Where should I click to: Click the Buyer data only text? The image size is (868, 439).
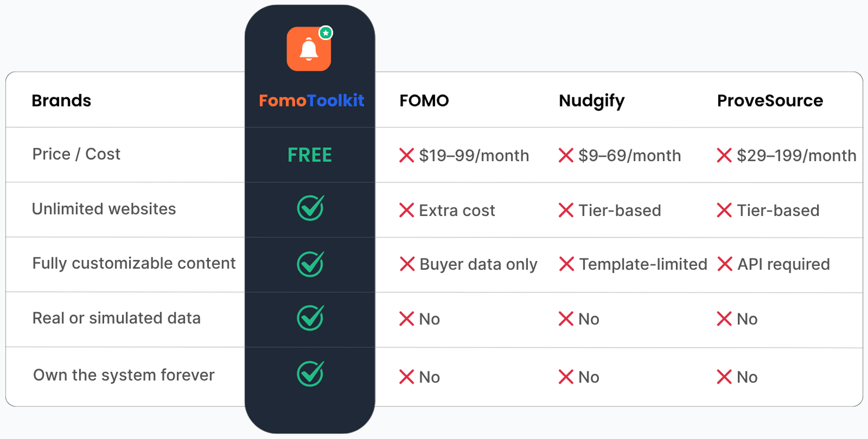(x=478, y=265)
